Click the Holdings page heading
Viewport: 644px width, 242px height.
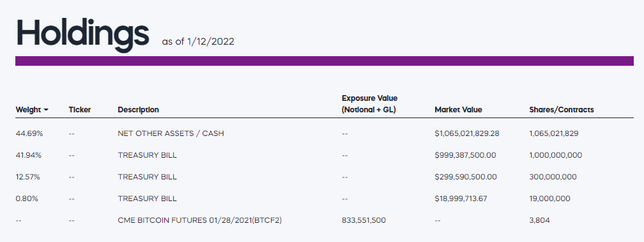[x=82, y=33]
